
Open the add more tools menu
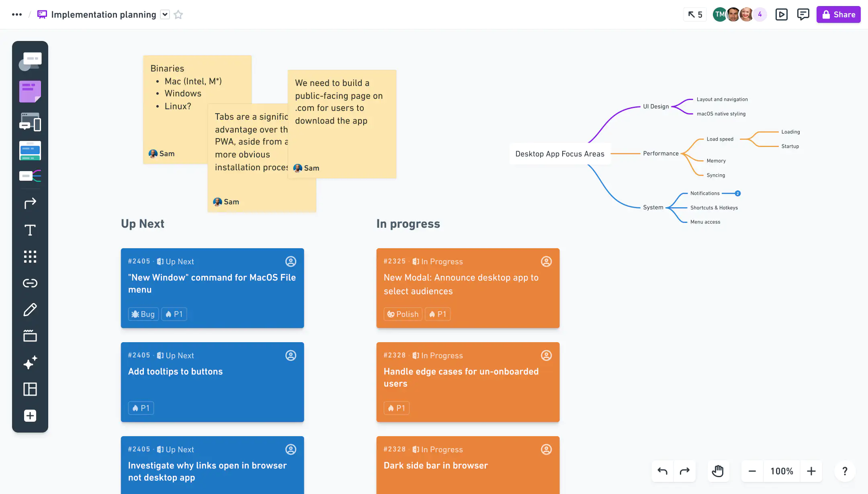coord(30,416)
